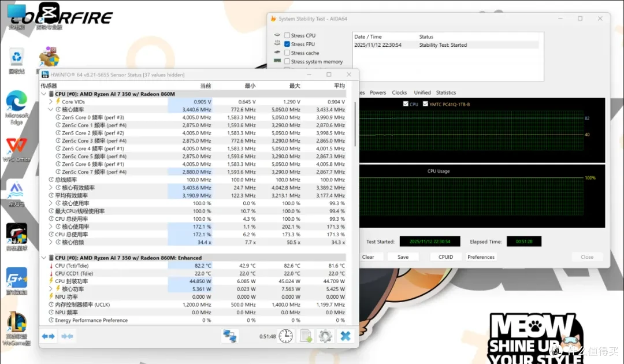Launch League of Legends WeGame icon
624x364 pixels.
(16, 322)
